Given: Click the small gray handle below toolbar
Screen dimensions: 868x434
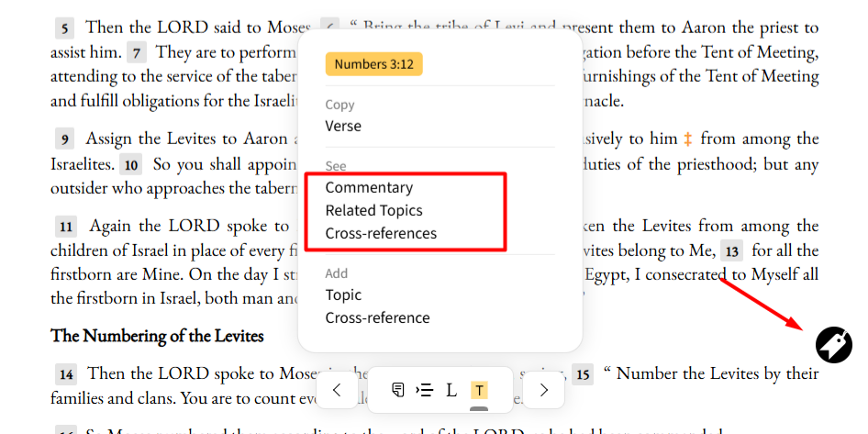Looking at the screenshot, I should [x=479, y=409].
